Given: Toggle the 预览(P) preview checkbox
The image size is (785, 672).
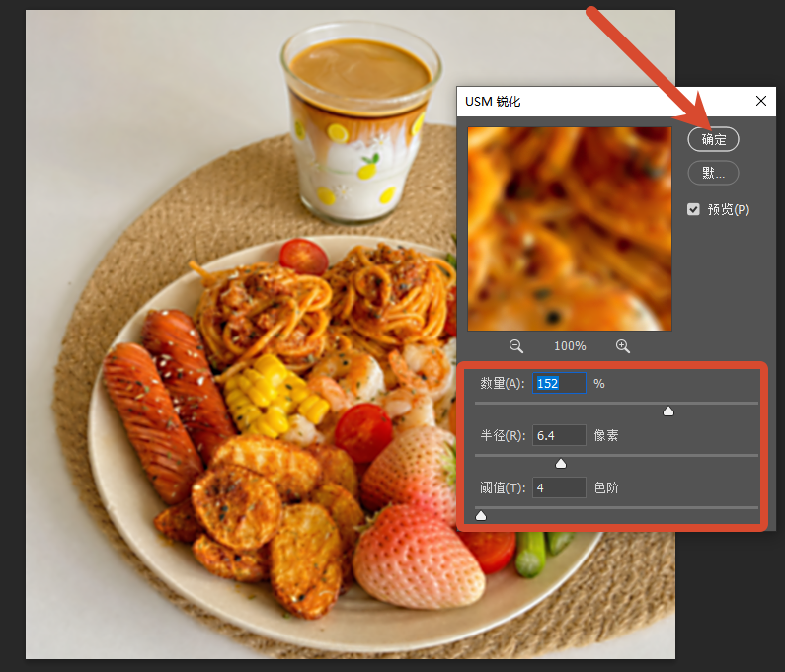Looking at the screenshot, I should (x=693, y=209).
